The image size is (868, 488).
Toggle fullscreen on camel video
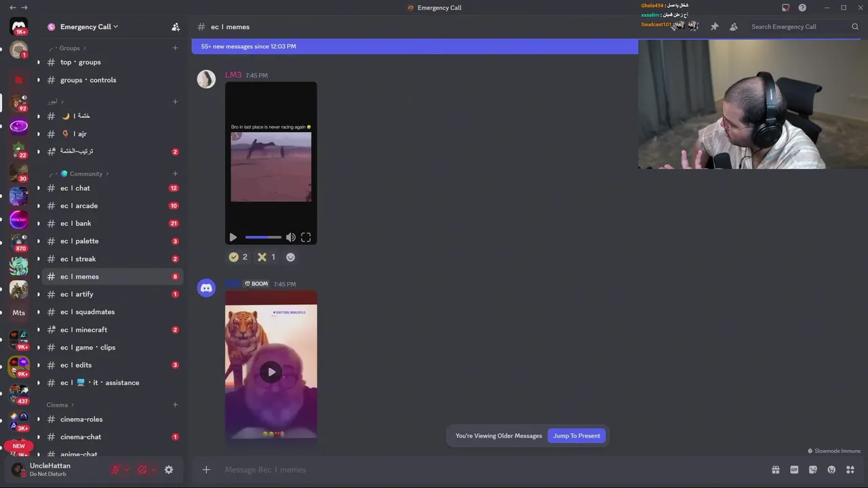(x=306, y=237)
